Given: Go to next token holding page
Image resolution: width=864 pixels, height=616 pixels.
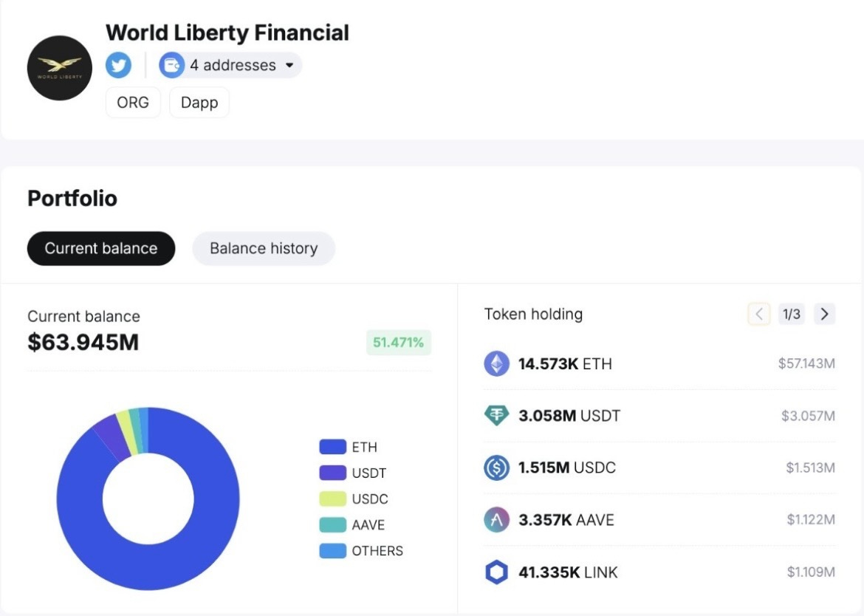Looking at the screenshot, I should 824,314.
